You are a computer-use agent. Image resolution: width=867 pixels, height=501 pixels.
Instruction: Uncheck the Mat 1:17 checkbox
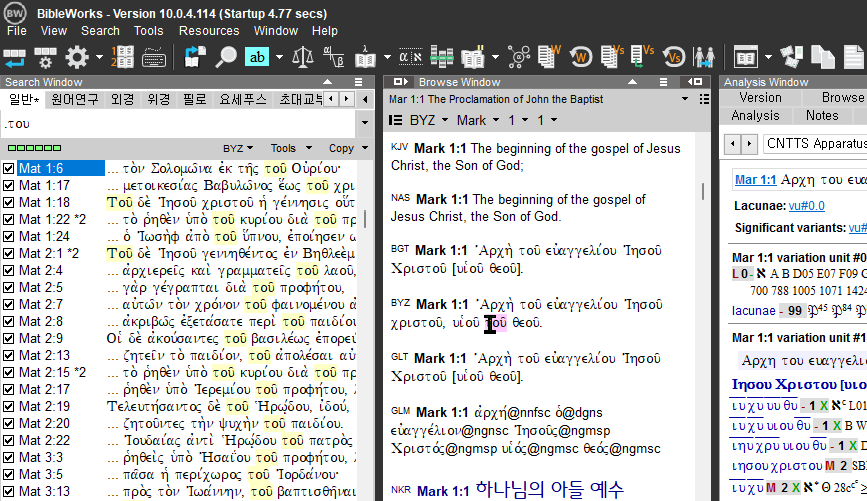click(8, 185)
